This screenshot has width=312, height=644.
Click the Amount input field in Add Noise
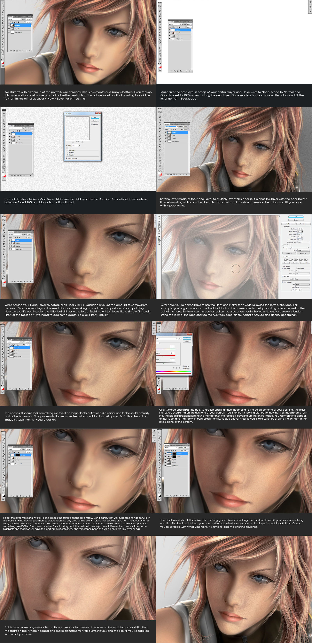pyautogui.click(x=75, y=146)
